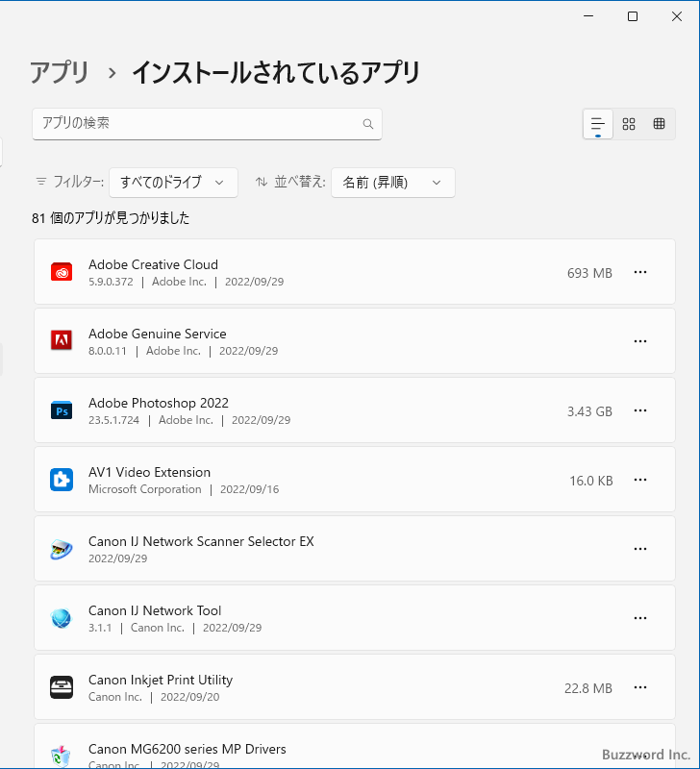
Task: Click version 5.9.0.372 text
Action: [111, 282]
